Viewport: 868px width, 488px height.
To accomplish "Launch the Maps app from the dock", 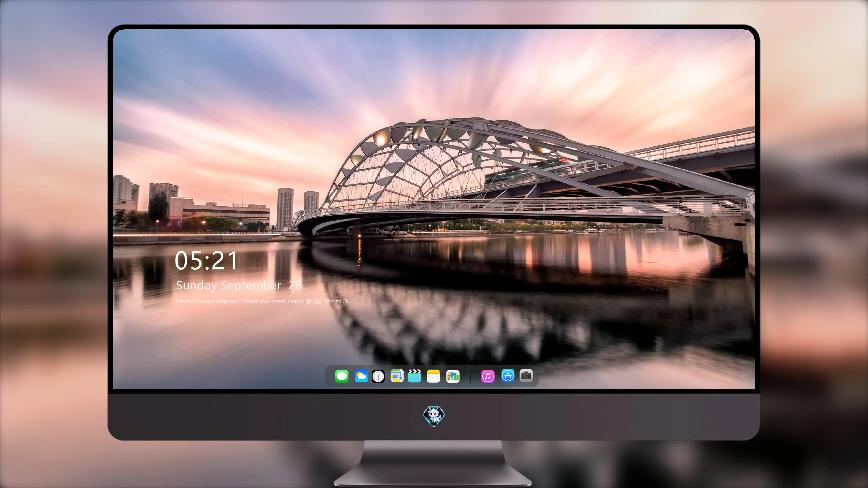I will [x=397, y=376].
